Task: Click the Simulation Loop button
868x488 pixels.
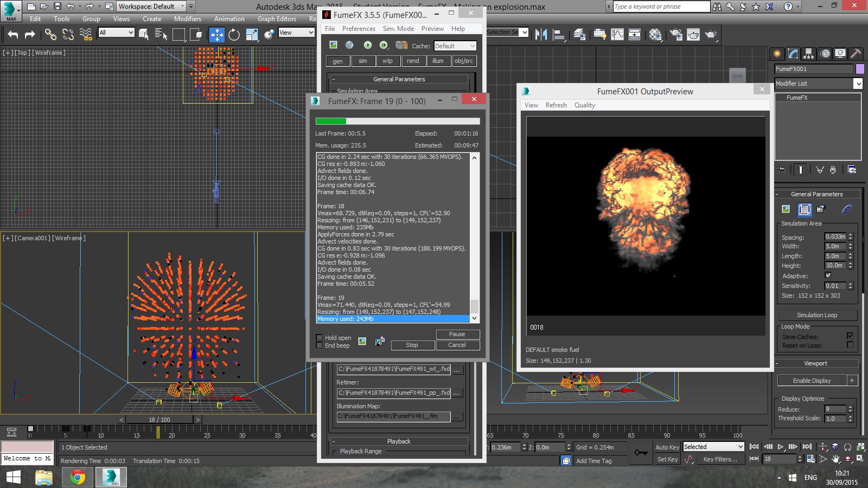Action: 817,315
